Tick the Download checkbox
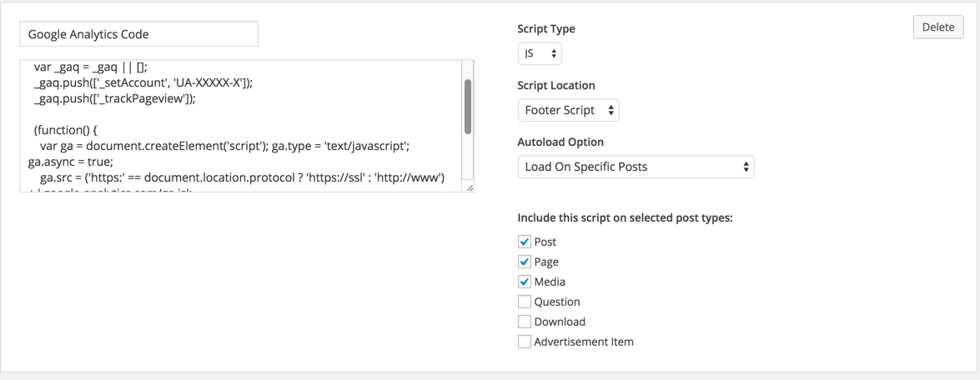980x380 pixels. 525,322
